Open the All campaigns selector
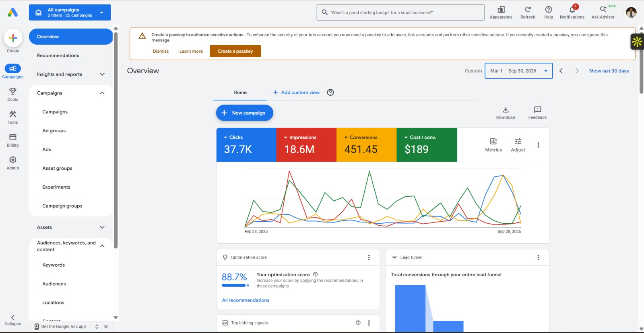 (x=70, y=12)
